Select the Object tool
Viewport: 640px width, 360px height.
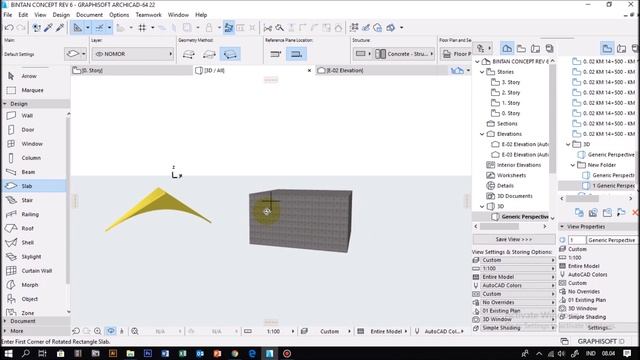29,299
